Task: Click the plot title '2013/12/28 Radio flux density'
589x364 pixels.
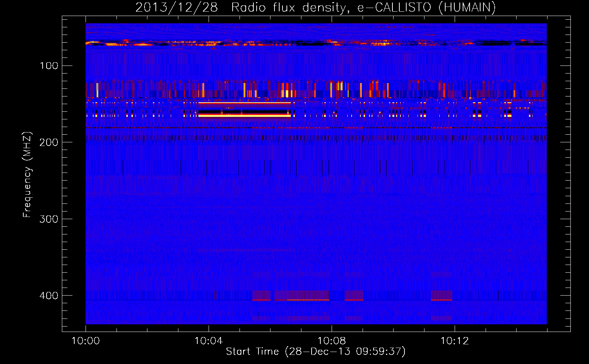Action: click(x=315, y=7)
